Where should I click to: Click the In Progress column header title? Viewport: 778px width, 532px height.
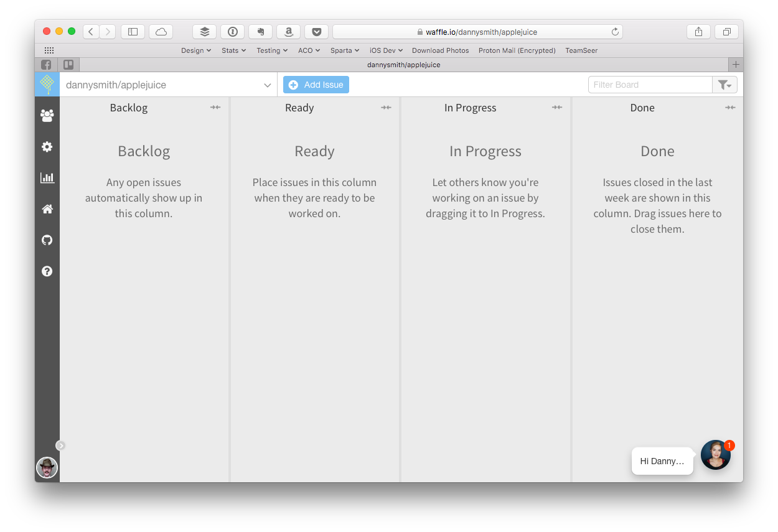(471, 108)
